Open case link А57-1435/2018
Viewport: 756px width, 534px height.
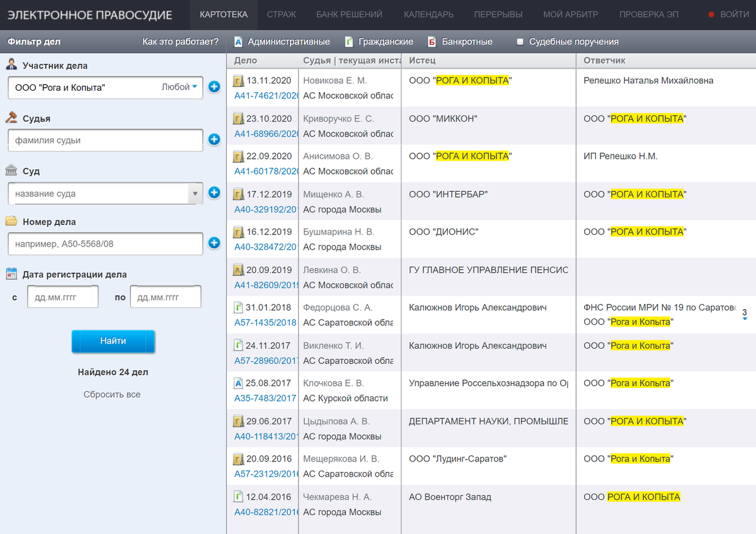point(265,323)
